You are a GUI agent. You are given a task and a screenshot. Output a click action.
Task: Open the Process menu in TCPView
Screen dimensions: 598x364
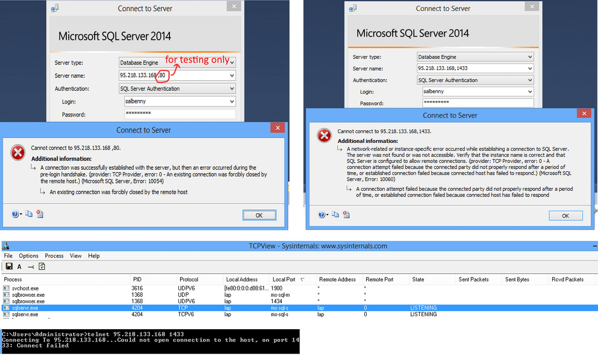pos(54,256)
